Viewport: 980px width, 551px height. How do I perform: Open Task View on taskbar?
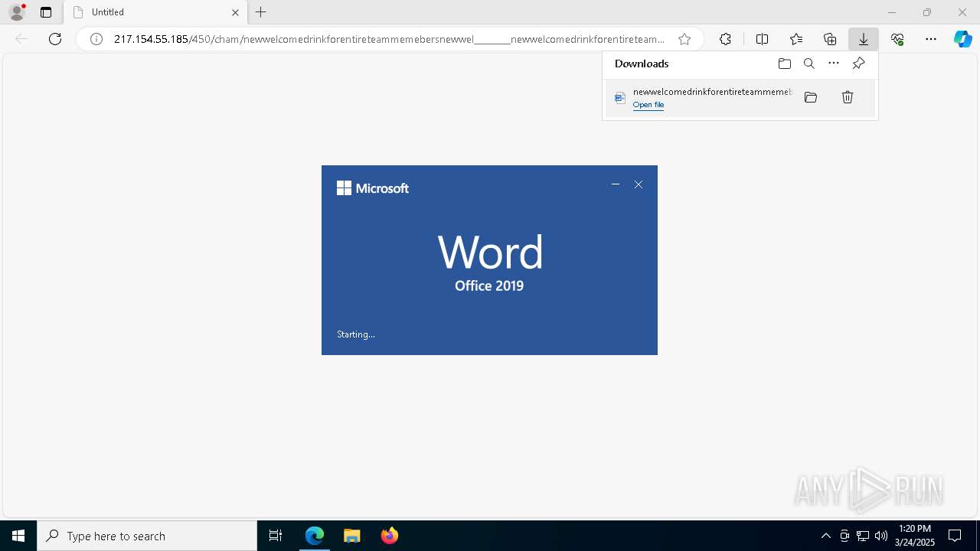point(276,536)
